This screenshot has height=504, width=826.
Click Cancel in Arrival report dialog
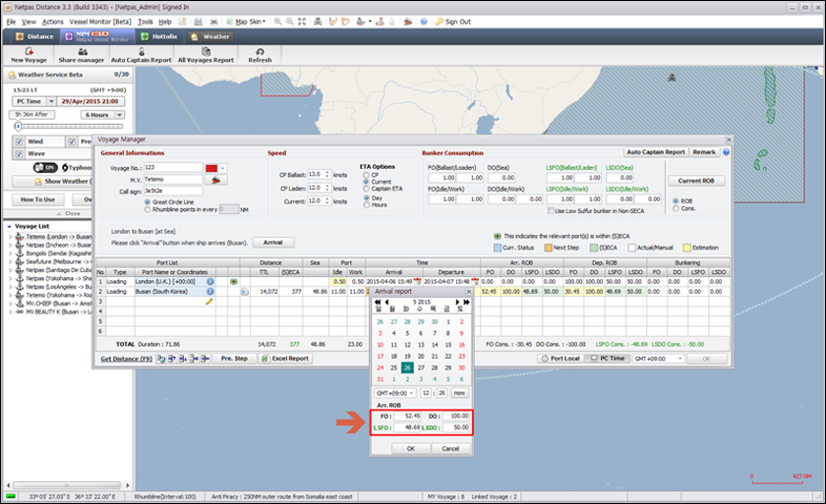450,449
